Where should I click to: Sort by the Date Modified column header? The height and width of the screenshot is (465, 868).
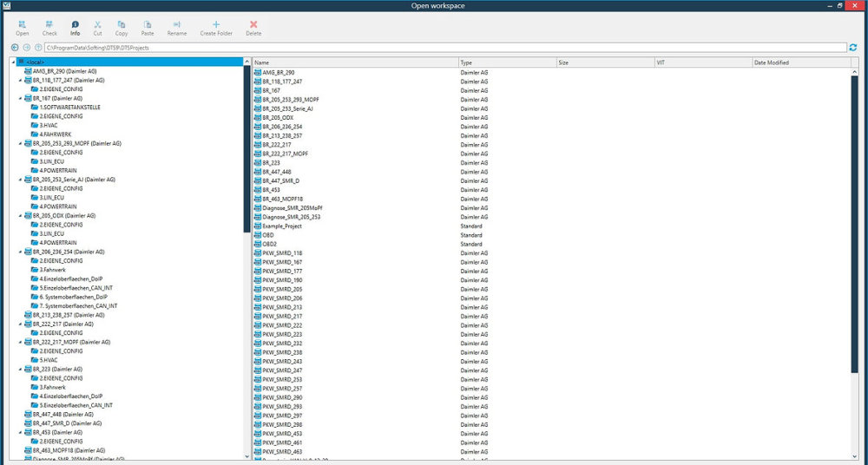click(801, 62)
